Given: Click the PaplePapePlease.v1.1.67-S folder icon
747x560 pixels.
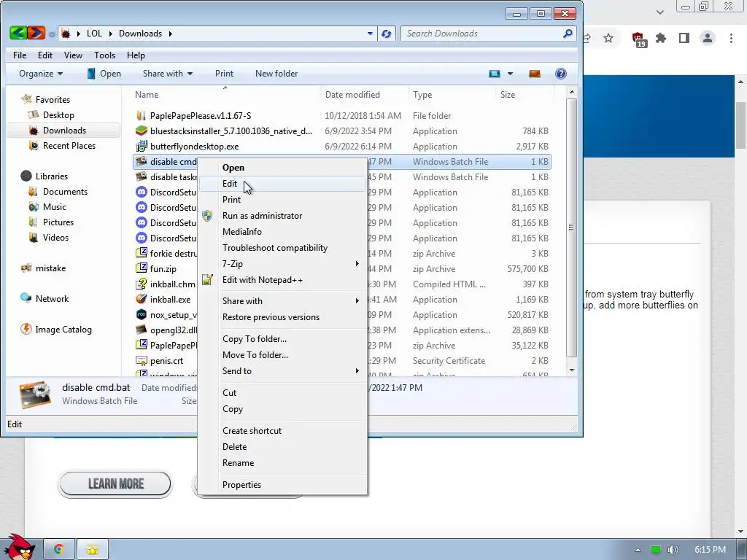Looking at the screenshot, I should point(142,115).
